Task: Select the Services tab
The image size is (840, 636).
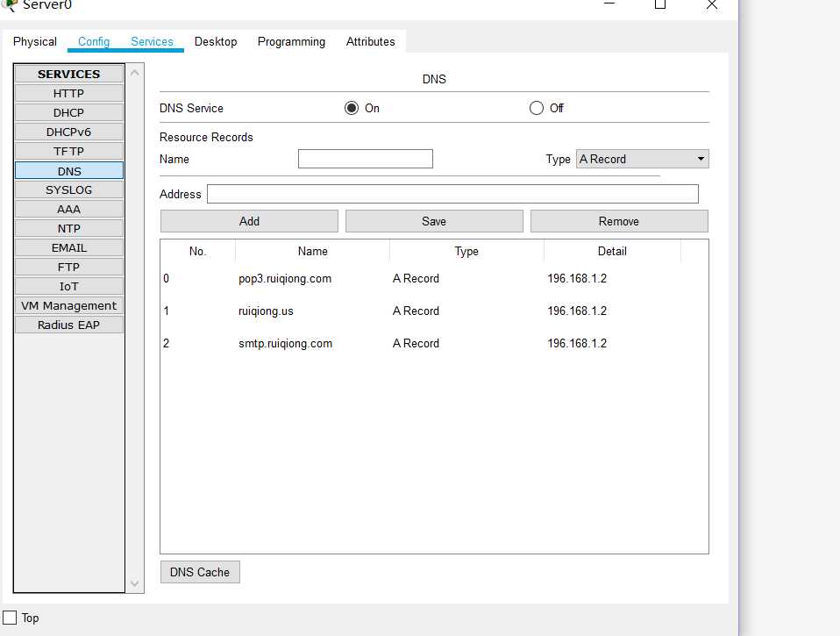Action: point(153,42)
